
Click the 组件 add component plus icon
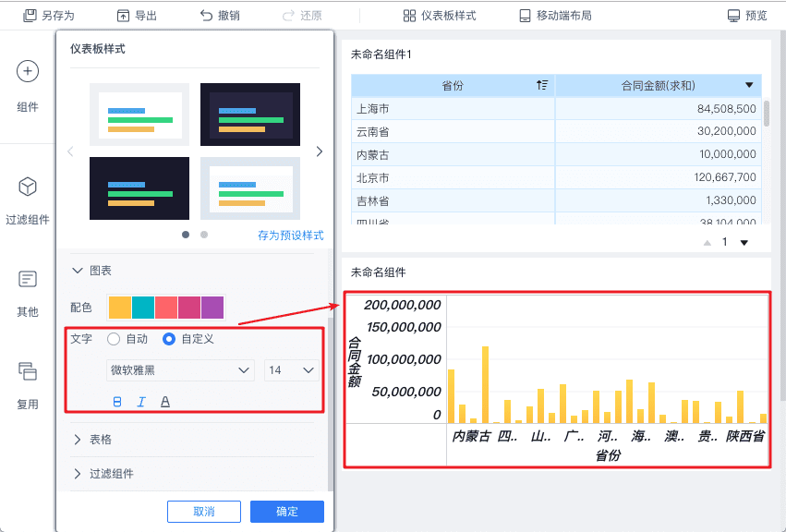point(28,71)
